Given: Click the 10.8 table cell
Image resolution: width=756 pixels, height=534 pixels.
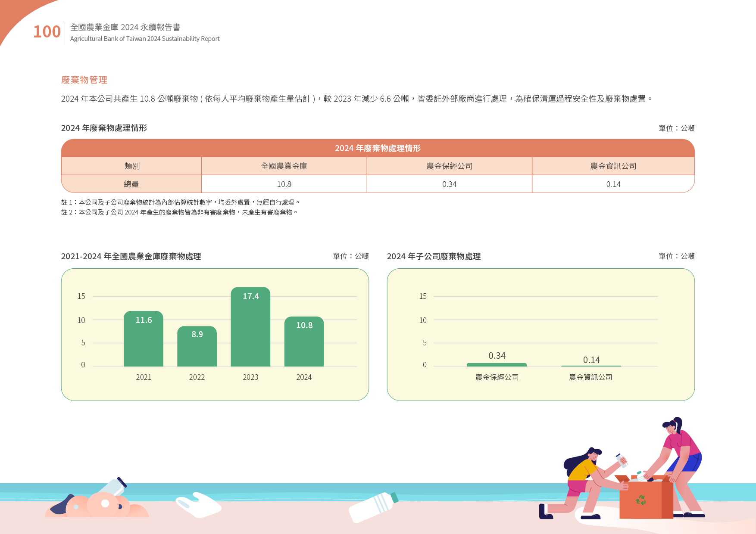Looking at the screenshot, I should [x=284, y=184].
